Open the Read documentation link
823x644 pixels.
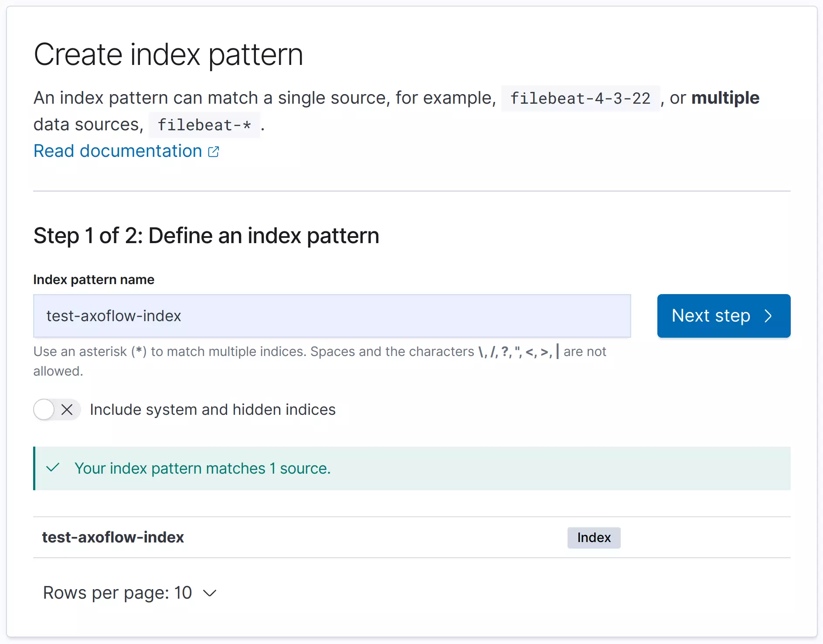pyautogui.click(x=118, y=151)
